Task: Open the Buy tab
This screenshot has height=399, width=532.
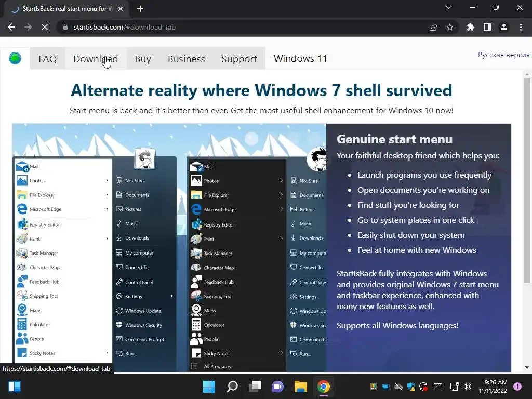Action: pos(143,59)
